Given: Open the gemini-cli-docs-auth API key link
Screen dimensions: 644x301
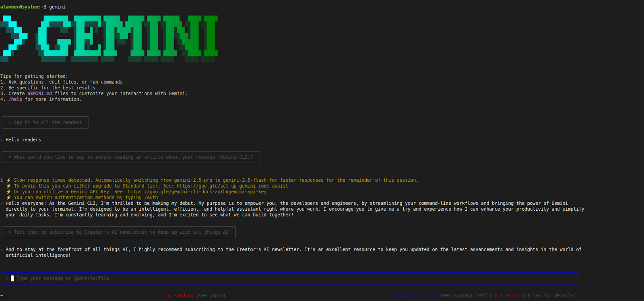Looking at the screenshot, I should click(x=197, y=192).
